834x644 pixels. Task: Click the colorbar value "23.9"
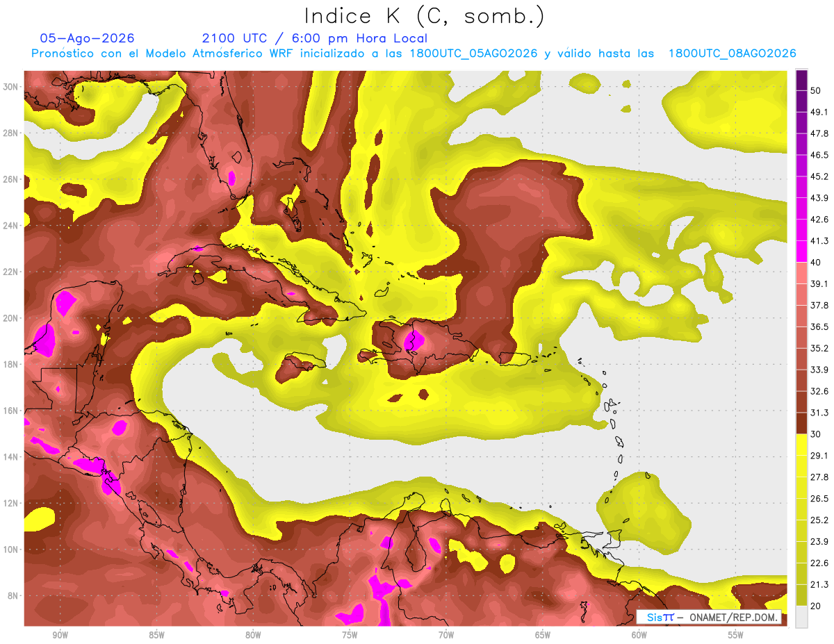coord(820,542)
